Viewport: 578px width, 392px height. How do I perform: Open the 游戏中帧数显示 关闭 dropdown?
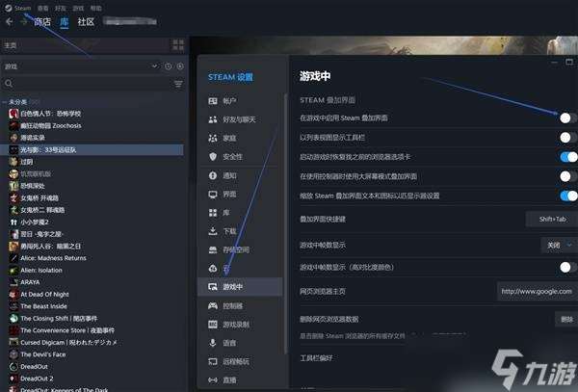[x=559, y=245]
